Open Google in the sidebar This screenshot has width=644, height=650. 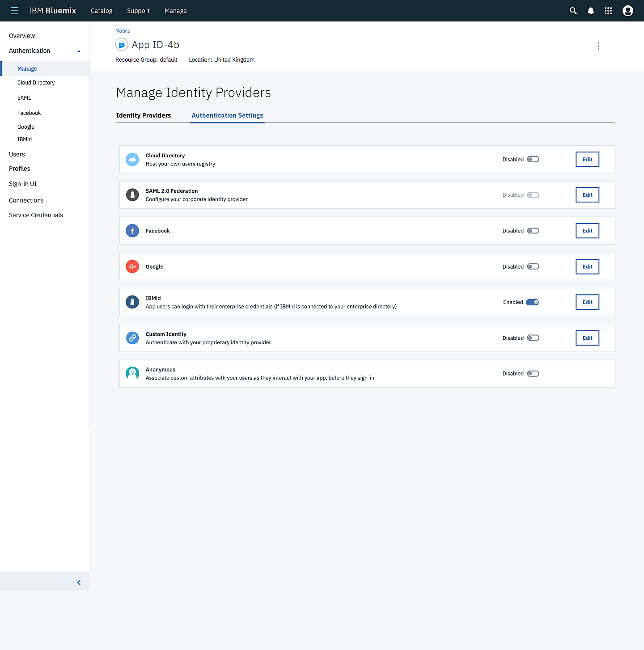26,127
